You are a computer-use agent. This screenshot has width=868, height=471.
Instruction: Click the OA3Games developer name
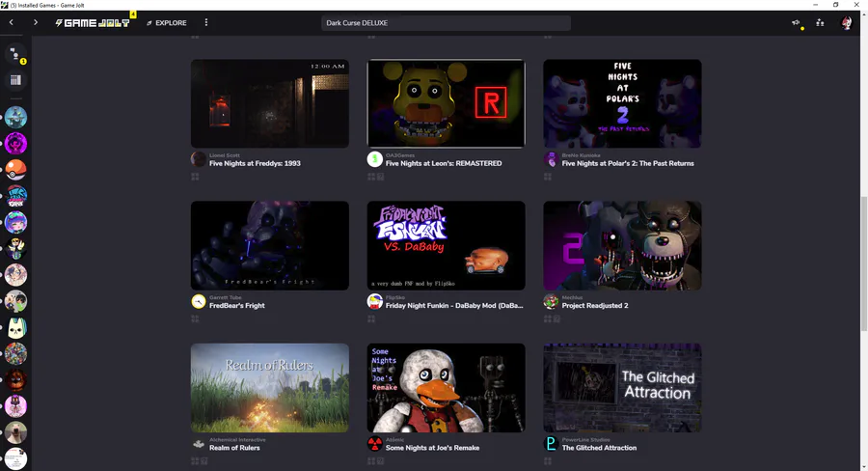pos(399,155)
